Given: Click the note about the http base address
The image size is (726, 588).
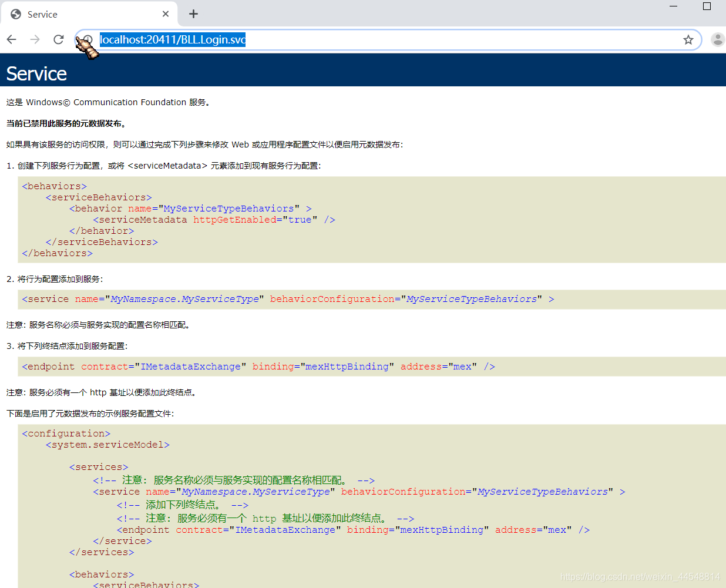Looking at the screenshot, I should [101, 392].
